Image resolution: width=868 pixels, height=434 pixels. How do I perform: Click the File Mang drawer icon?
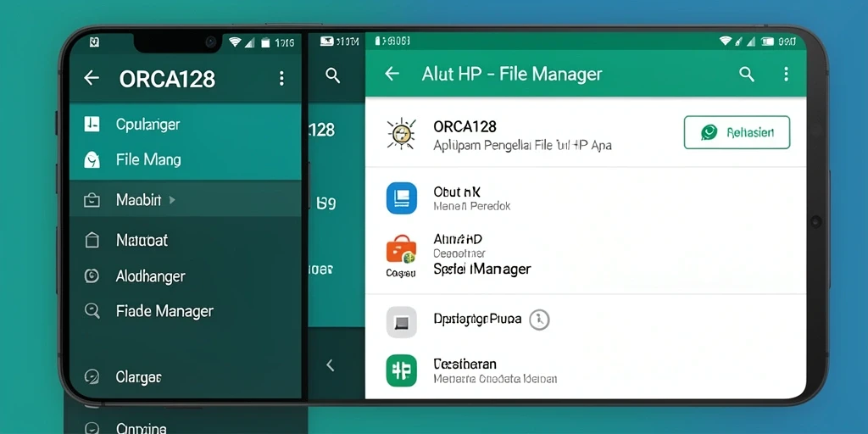(x=92, y=160)
